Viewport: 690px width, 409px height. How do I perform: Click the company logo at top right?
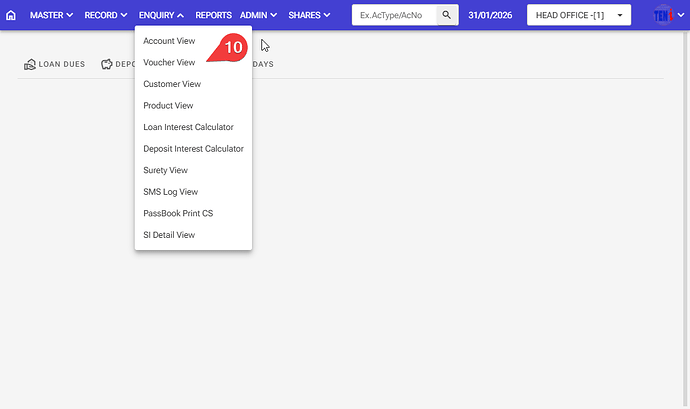[x=664, y=16]
